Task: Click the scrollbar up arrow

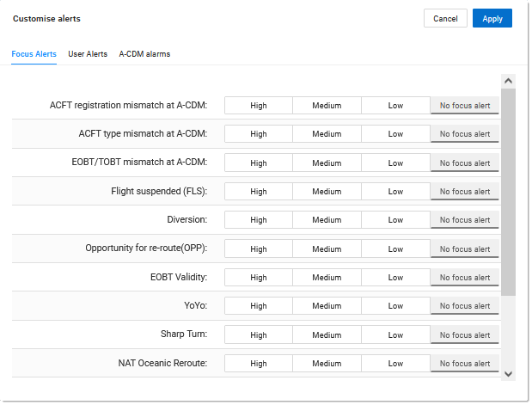Action: point(508,81)
